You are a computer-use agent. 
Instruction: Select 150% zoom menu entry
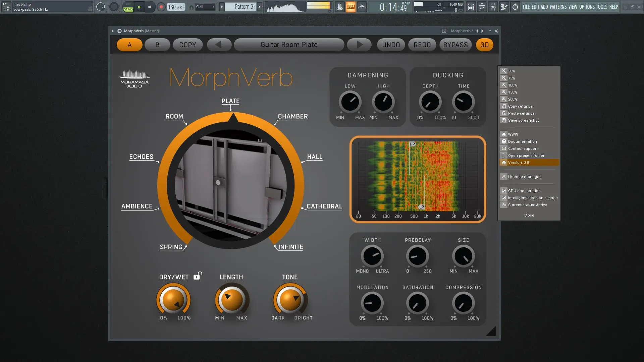coord(512,92)
